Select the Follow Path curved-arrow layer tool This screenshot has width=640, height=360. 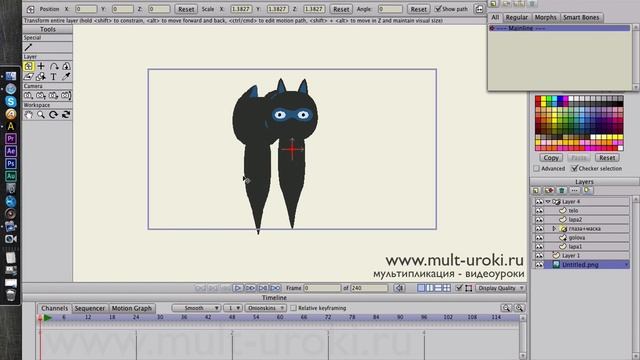tap(53, 66)
